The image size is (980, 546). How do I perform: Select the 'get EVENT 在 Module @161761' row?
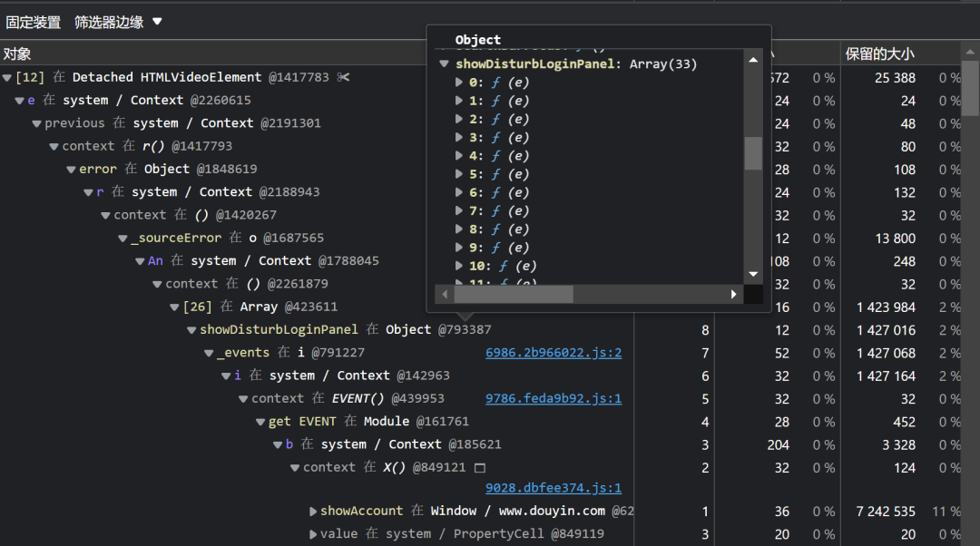(x=480, y=422)
